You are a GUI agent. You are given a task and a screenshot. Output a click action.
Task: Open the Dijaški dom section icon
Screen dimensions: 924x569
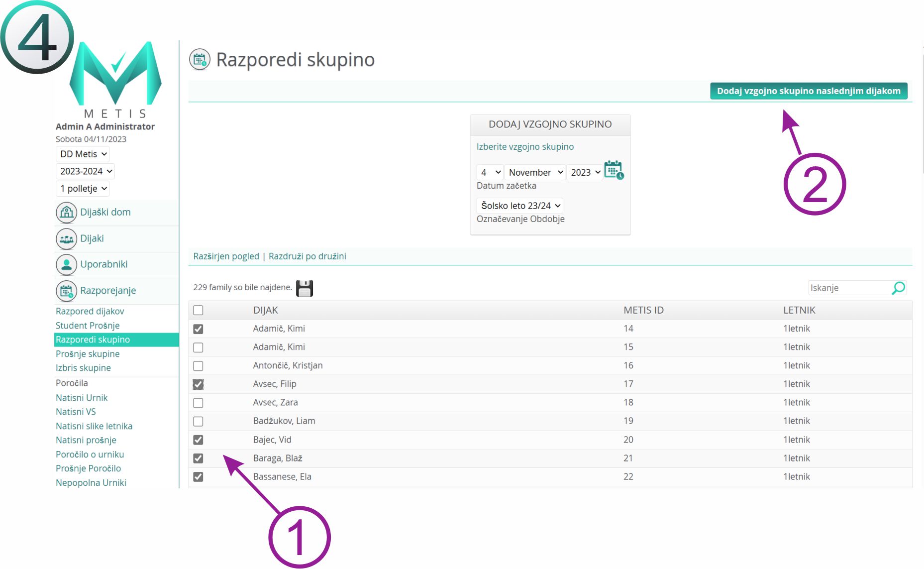point(66,213)
